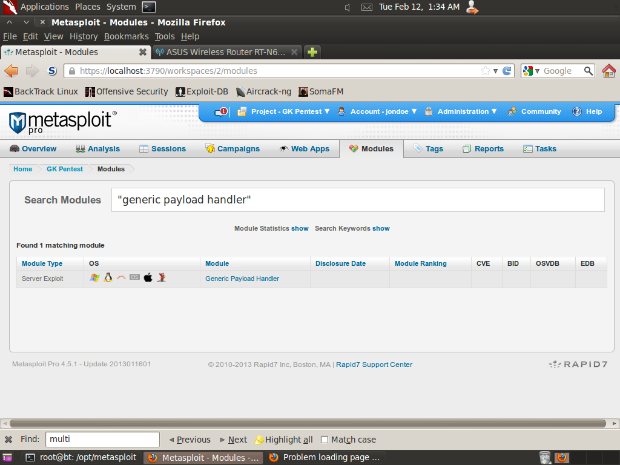This screenshot has width=620, height=465.
Task: Open the terminal launcher in top panel
Action: (x=149, y=7)
